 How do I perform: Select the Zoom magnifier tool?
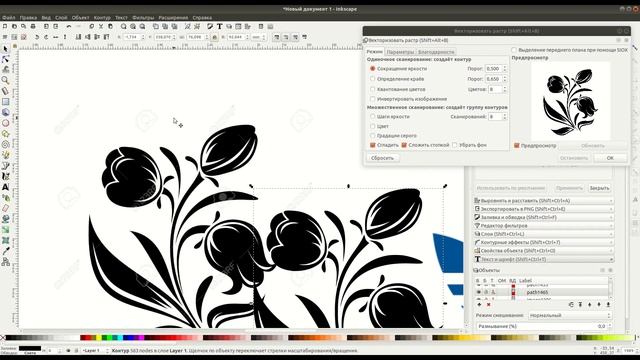5,80
